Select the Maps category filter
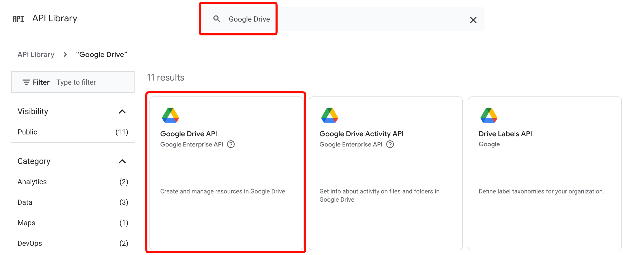Viewport: 644px width, 255px height. 26,223
